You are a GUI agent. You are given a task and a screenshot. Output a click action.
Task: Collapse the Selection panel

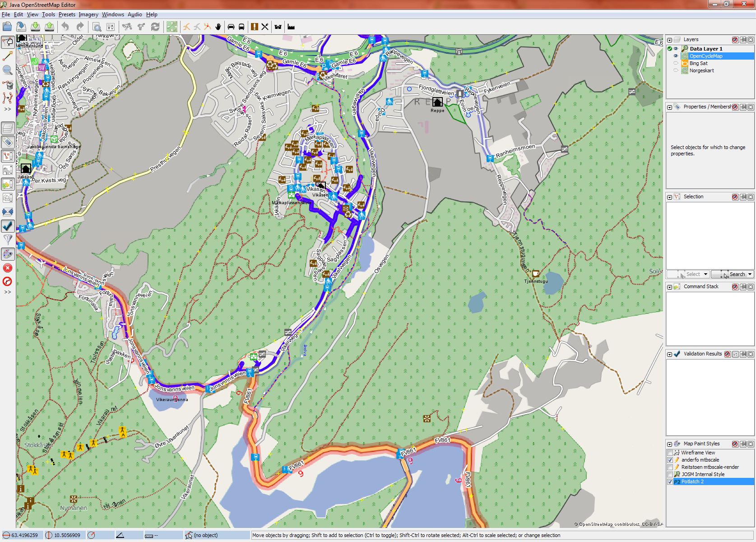click(x=670, y=197)
